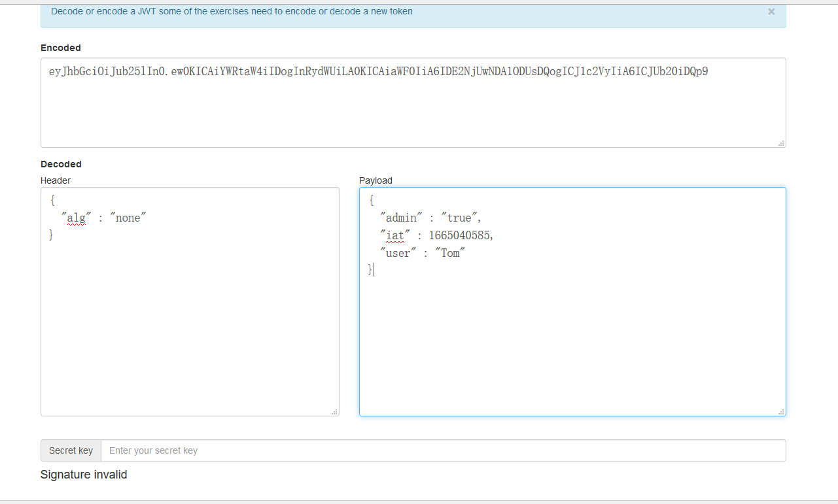Focus the Secret key input field
The width and height of the screenshot is (838, 504).
[443, 450]
